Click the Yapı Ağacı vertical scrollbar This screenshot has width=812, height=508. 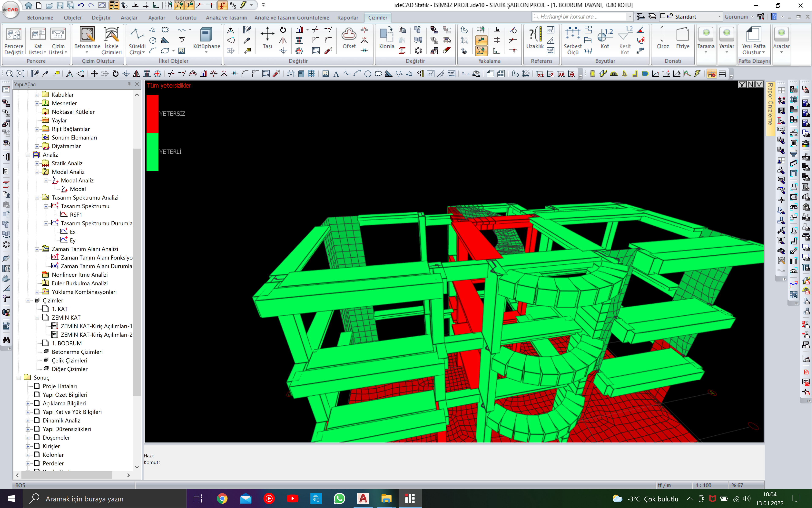[x=137, y=272]
